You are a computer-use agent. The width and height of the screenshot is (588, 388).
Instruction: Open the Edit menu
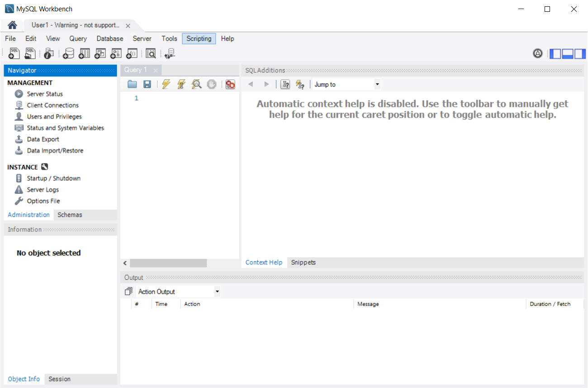point(31,38)
